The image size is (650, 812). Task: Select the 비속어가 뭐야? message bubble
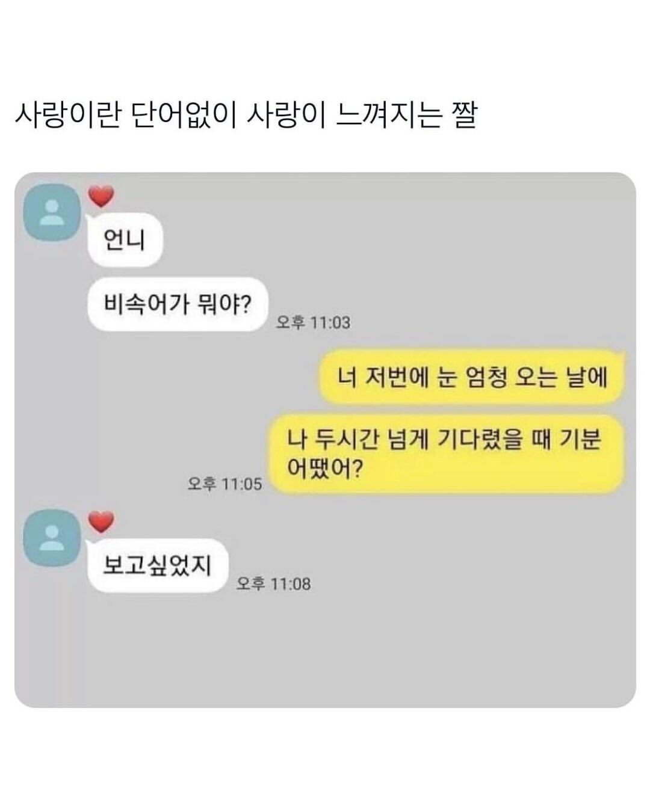(x=178, y=304)
